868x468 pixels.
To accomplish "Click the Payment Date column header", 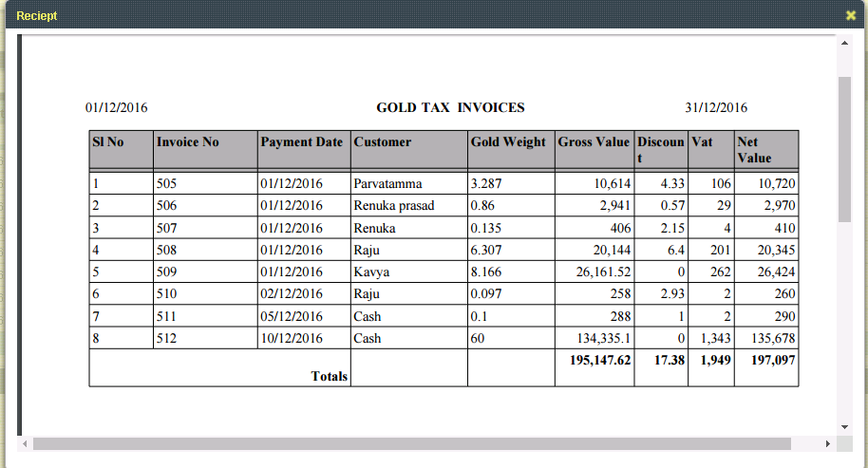I will pyautogui.click(x=302, y=142).
